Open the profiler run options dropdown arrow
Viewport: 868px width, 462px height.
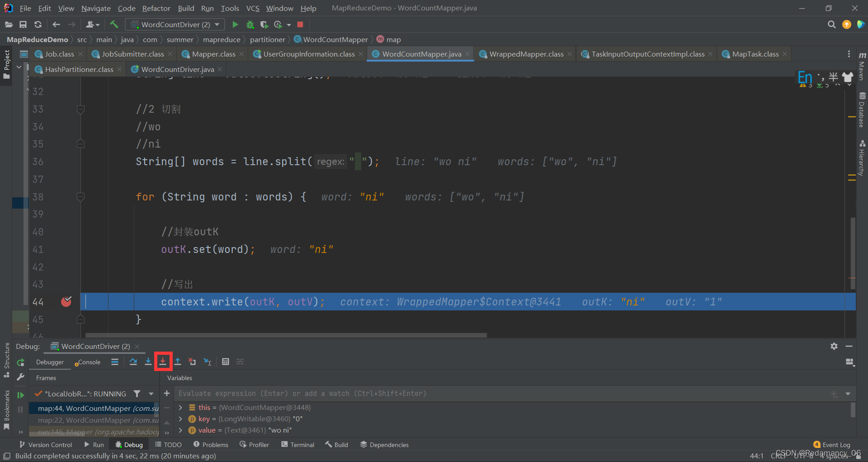point(289,25)
